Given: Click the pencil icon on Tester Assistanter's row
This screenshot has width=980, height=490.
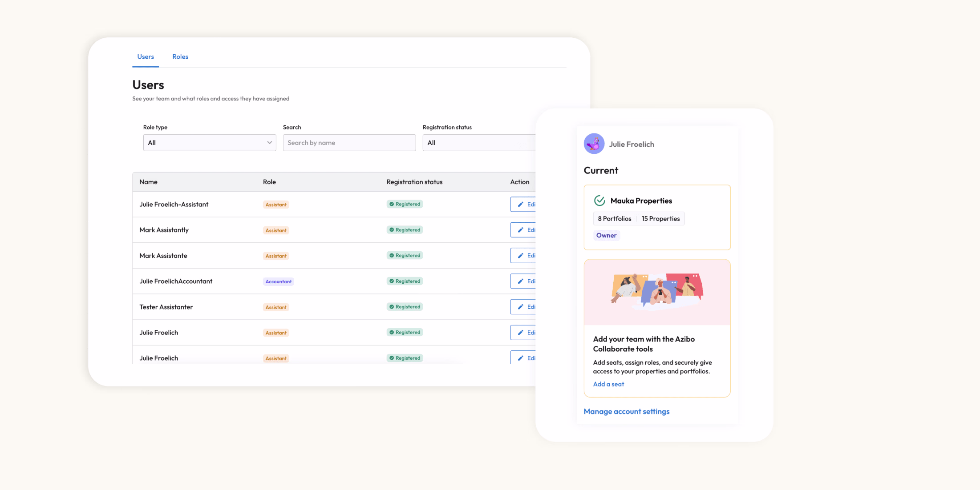Looking at the screenshot, I should (x=522, y=307).
